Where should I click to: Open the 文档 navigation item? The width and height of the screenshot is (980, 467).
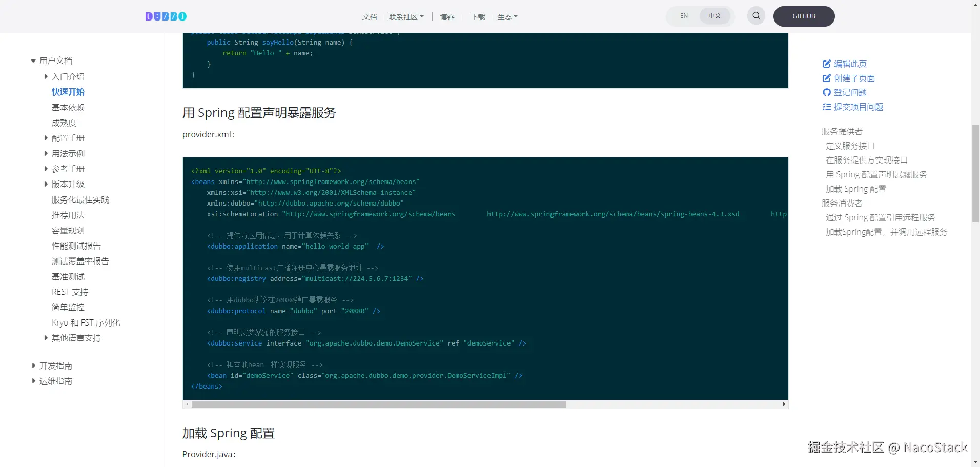(369, 17)
